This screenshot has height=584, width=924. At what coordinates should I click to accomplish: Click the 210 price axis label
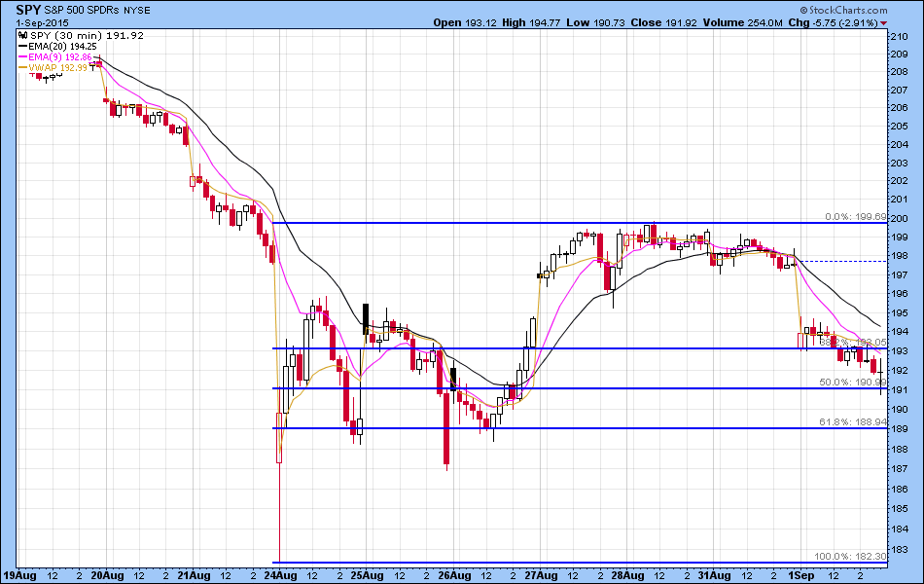click(x=900, y=37)
